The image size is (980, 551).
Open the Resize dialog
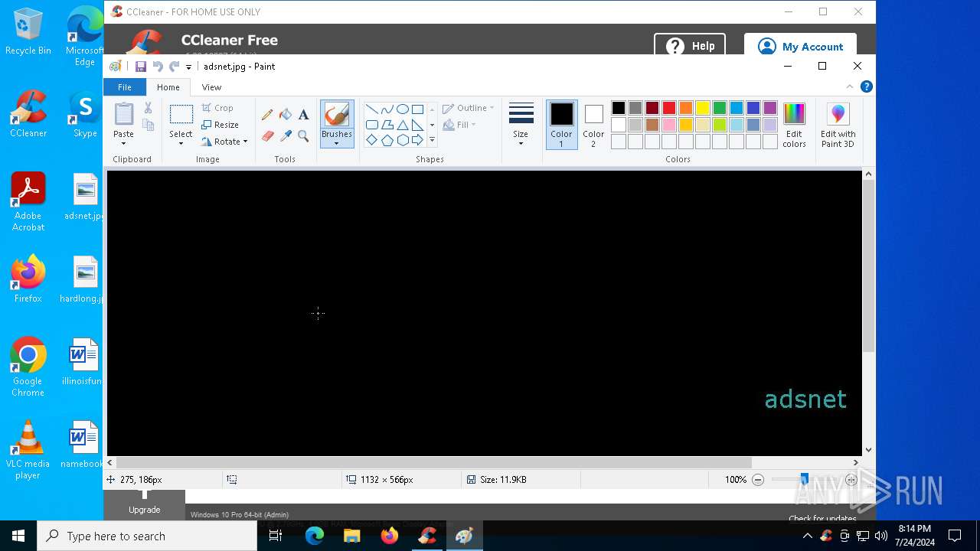[220, 125]
